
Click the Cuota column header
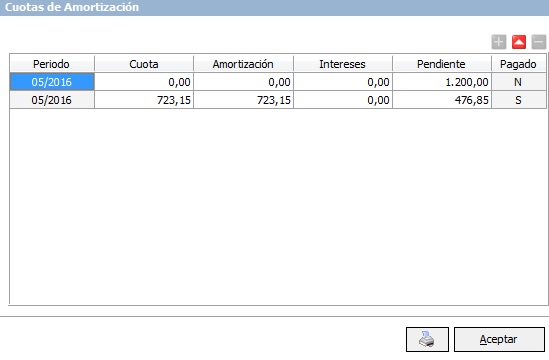click(x=144, y=64)
